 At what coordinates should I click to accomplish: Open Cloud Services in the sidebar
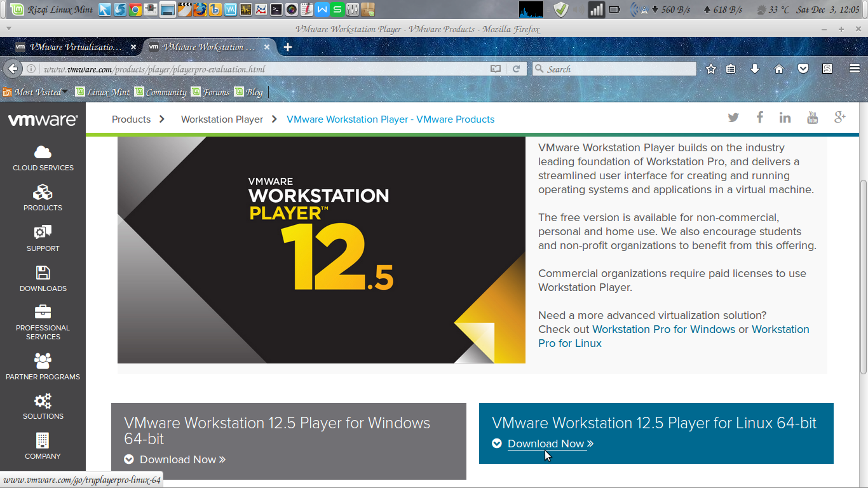pyautogui.click(x=43, y=158)
